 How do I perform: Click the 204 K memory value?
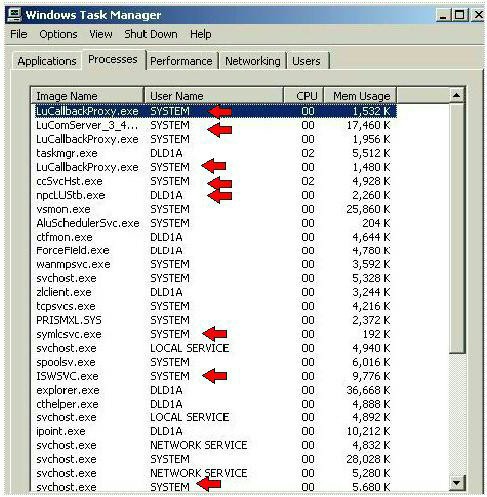tap(376, 223)
